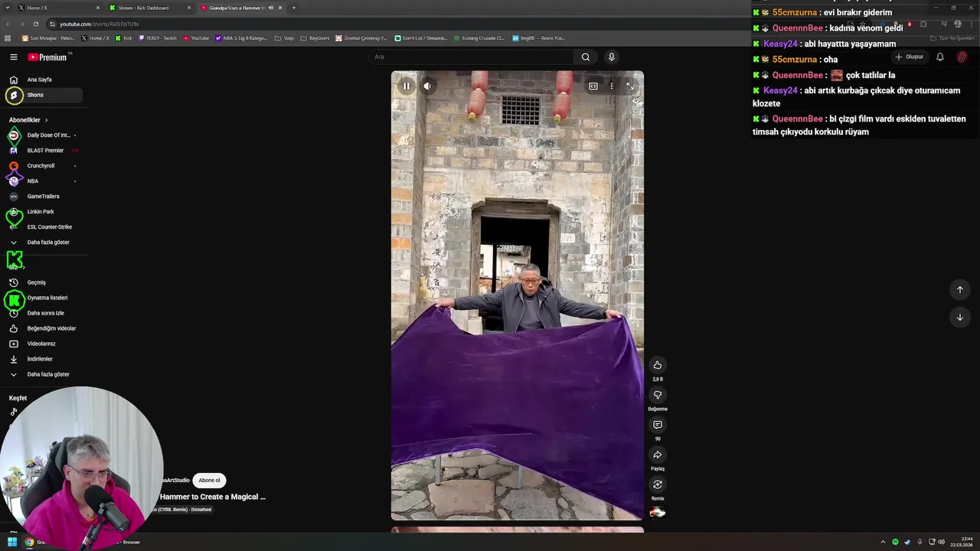Click Chrome icon in the taskbar
Viewport: 980px width, 551px height.
pyautogui.click(x=29, y=542)
